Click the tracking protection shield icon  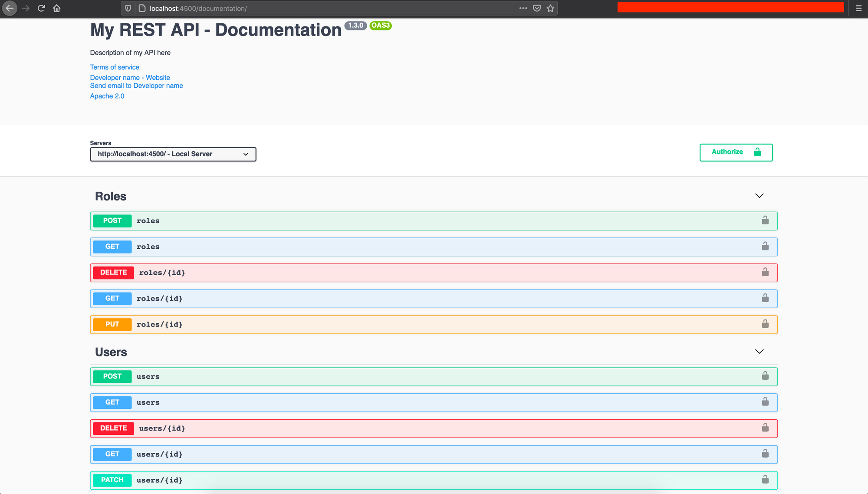coord(127,8)
